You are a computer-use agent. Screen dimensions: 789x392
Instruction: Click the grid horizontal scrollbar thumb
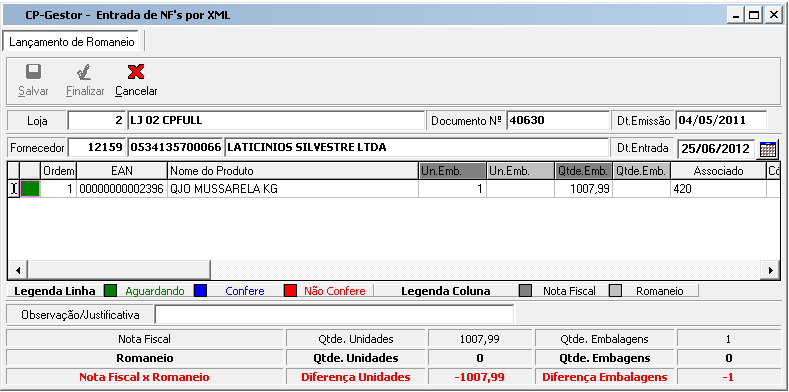[119, 270]
